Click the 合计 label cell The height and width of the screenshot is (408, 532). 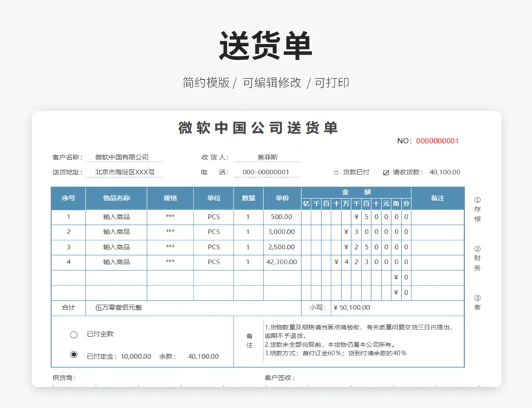(x=68, y=307)
